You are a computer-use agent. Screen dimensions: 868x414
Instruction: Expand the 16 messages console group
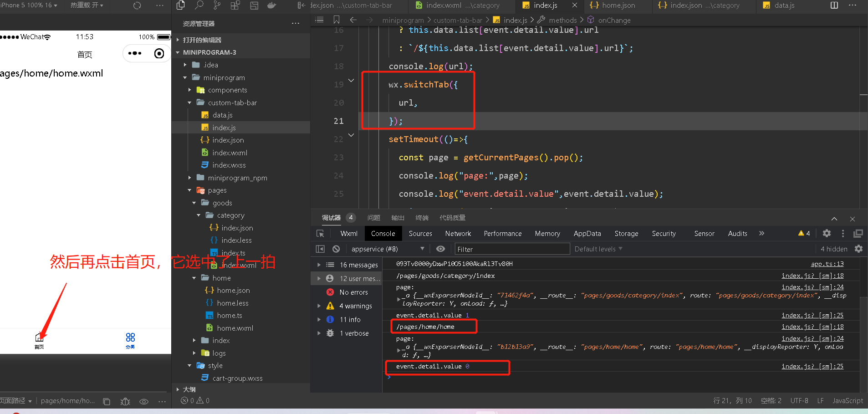(x=319, y=265)
